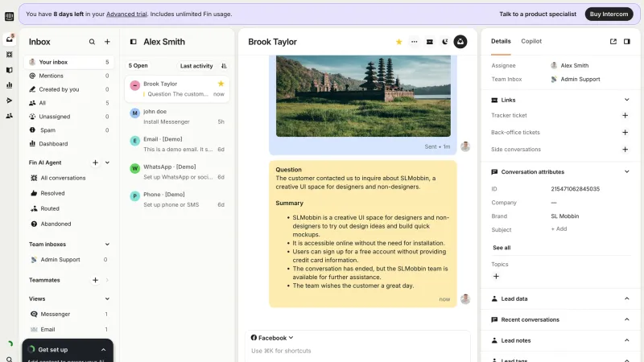
Task: Switch to the Details tab
Action: [x=501, y=42]
